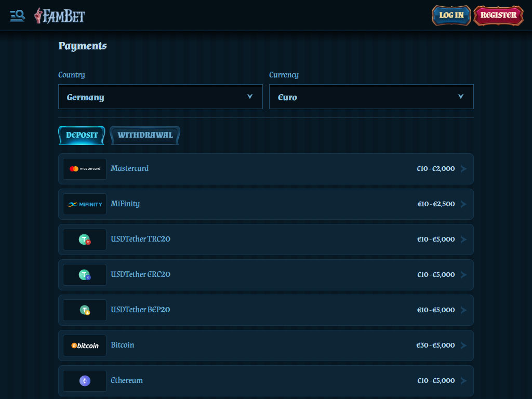The width and height of the screenshot is (532, 399).
Task: Click the USDTether ERC20 coin icon
Action: (x=85, y=275)
